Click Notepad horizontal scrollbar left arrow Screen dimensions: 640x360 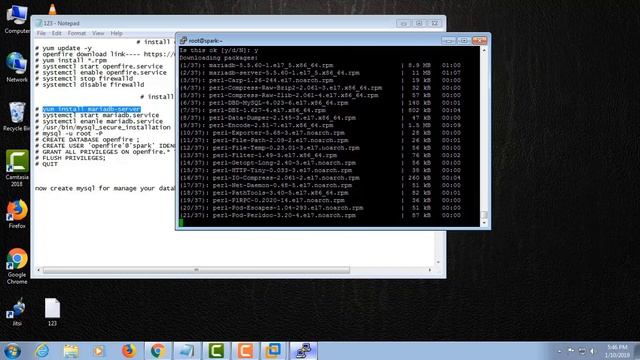click(x=38, y=270)
